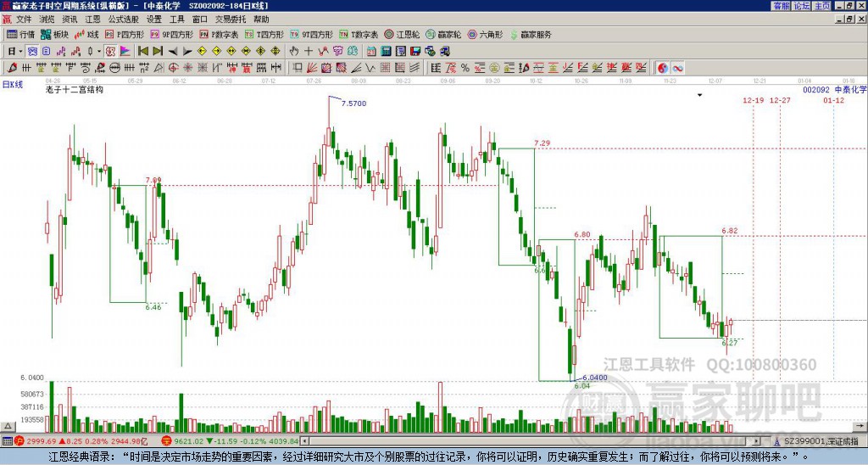The width and height of the screenshot is (868, 465).
Task: Move chart left with black left arrow
Action: tap(173, 52)
